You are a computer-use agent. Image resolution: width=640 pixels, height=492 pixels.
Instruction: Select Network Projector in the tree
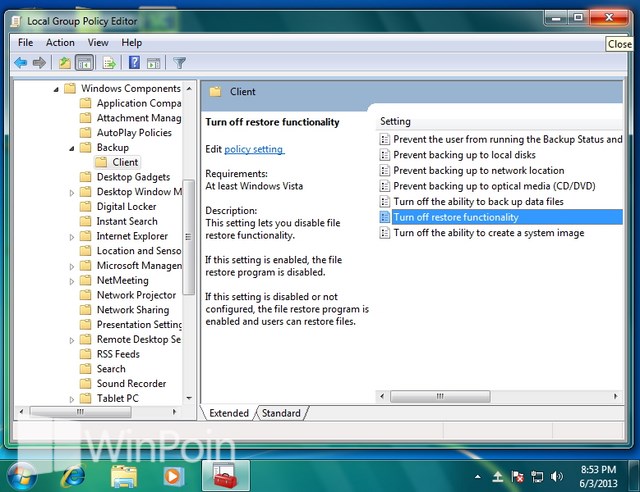click(136, 295)
